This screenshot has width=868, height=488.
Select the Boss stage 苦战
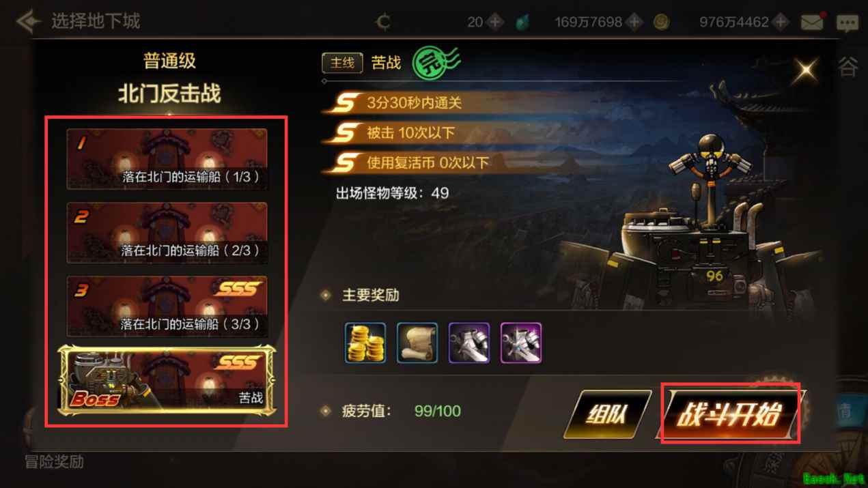pyautogui.click(x=167, y=380)
